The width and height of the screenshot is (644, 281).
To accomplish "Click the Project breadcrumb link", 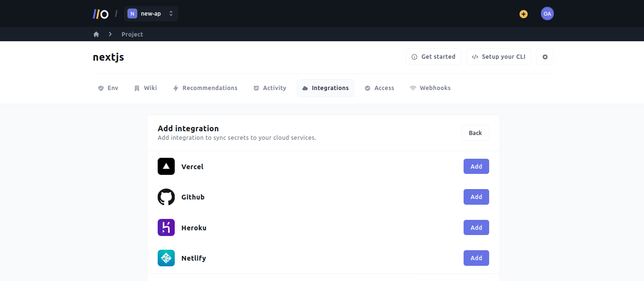I will 132,34.
